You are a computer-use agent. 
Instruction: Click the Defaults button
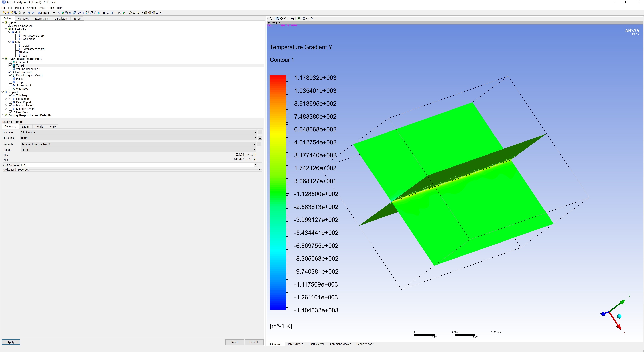[x=254, y=342]
